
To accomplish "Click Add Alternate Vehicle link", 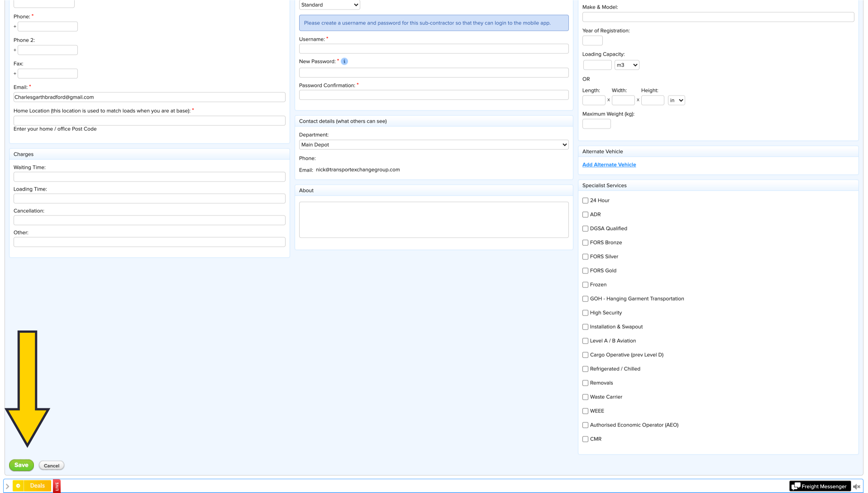I will pyautogui.click(x=609, y=165).
